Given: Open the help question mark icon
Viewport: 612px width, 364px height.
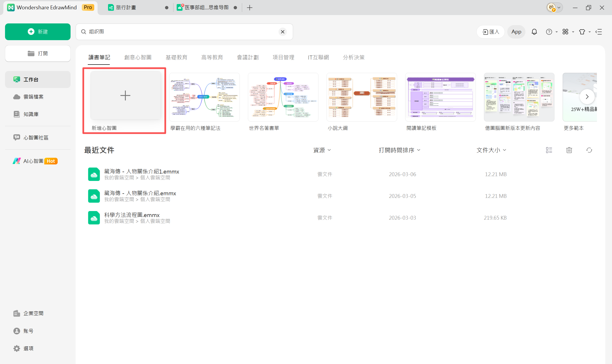Looking at the screenshot, I should (x=549, y=32).
